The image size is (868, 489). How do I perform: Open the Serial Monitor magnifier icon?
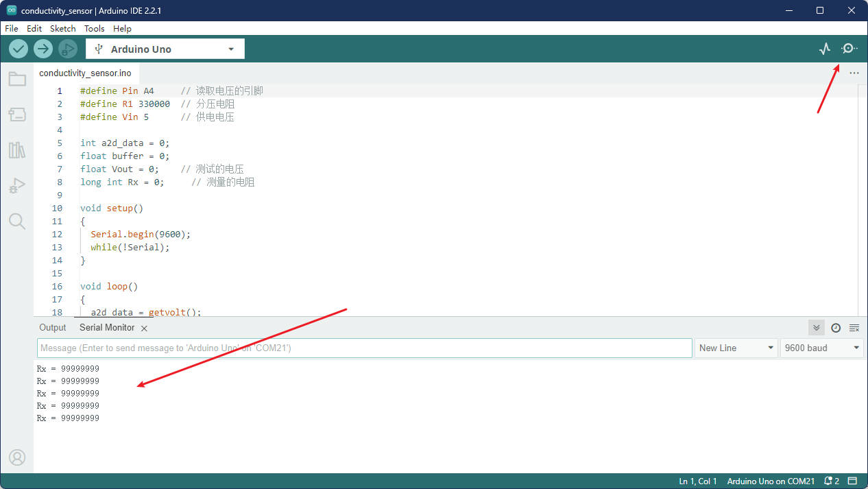pyautogui.click(x=849, y=49)
